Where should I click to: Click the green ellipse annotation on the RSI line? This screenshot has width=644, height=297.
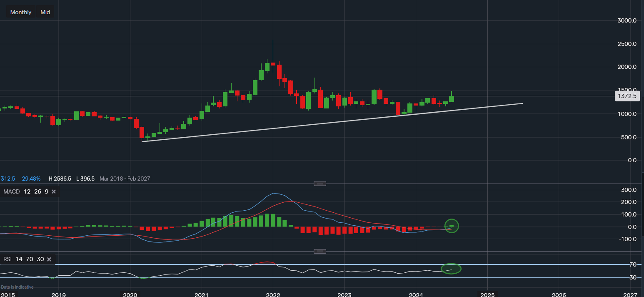pyautogui.click(x=451, y=269)
